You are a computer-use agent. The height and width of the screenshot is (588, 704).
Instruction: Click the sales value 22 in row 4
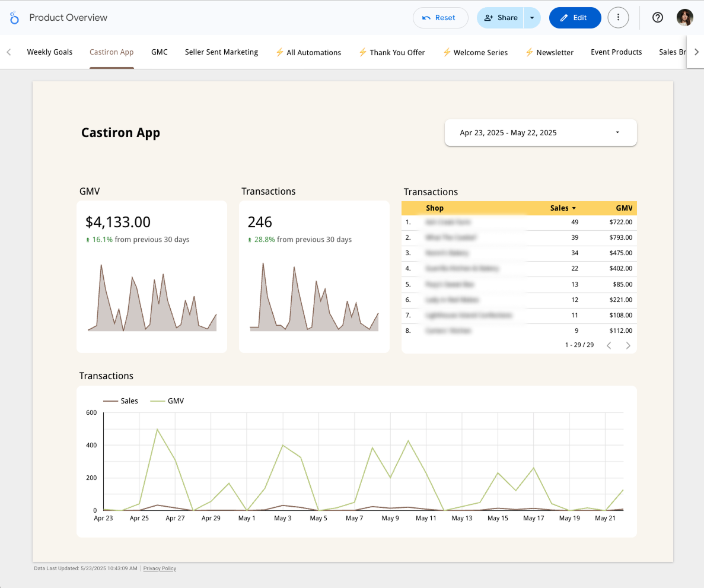tap(575, 268)
